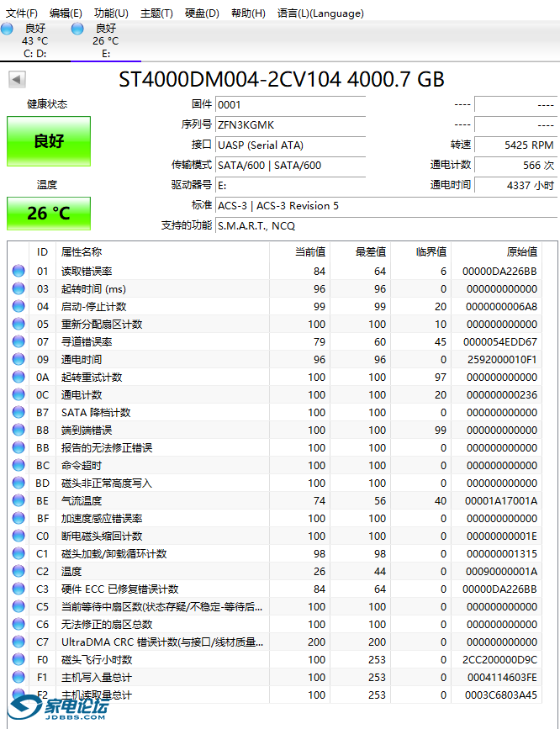Click the status orb for row F0 磁头飞行小时数
Image resolution: width=560 pixels, height=729 pixels.
pyautogui.click(x=18, y=660)
